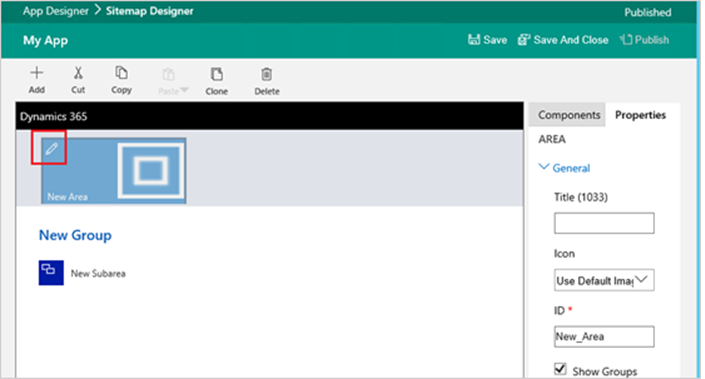The width and height of the screenshot is (705, 379).
Task: Switch to the Properties tab
Action: (640, 115)
